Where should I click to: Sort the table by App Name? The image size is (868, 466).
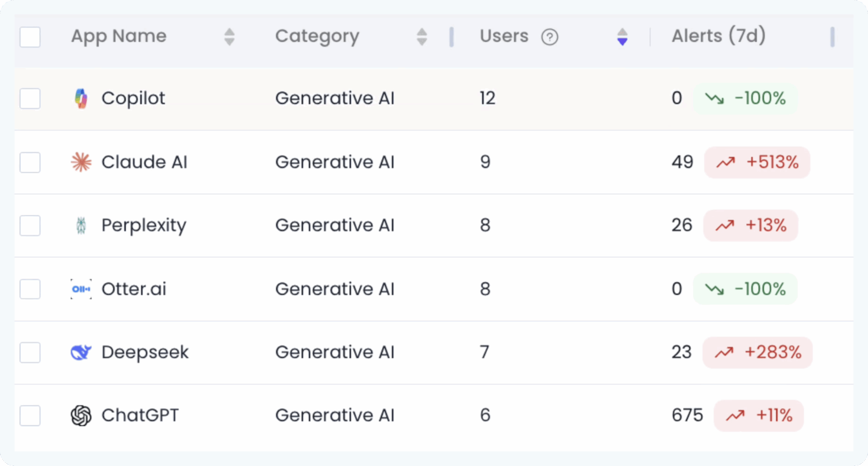[230, 37]
